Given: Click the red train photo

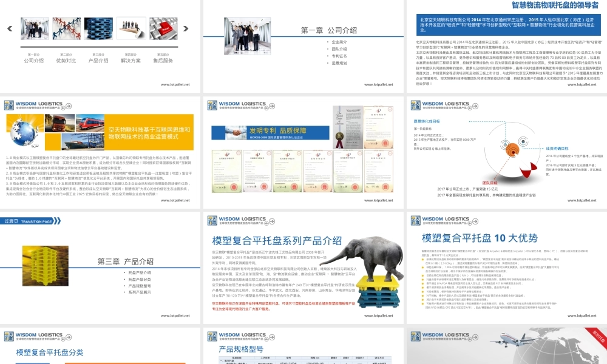Looking at the screenshot, I should tap(90, 123).
